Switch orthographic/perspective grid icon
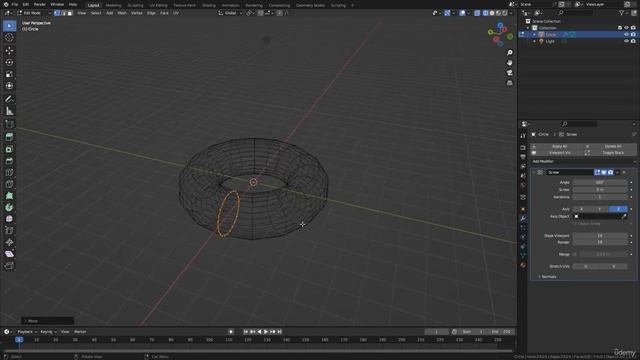This screenshot has height=360, width=640. coord(509,83)
